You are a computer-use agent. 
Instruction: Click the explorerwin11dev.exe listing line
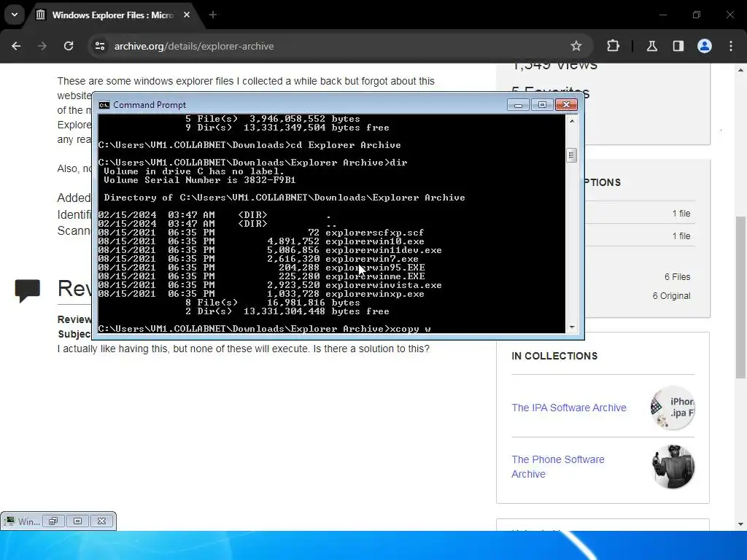point(270,250)
